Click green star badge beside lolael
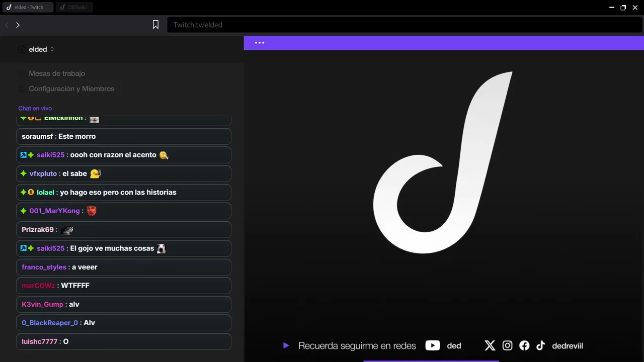This screenshot has width=644, height=362. (23, 192)
